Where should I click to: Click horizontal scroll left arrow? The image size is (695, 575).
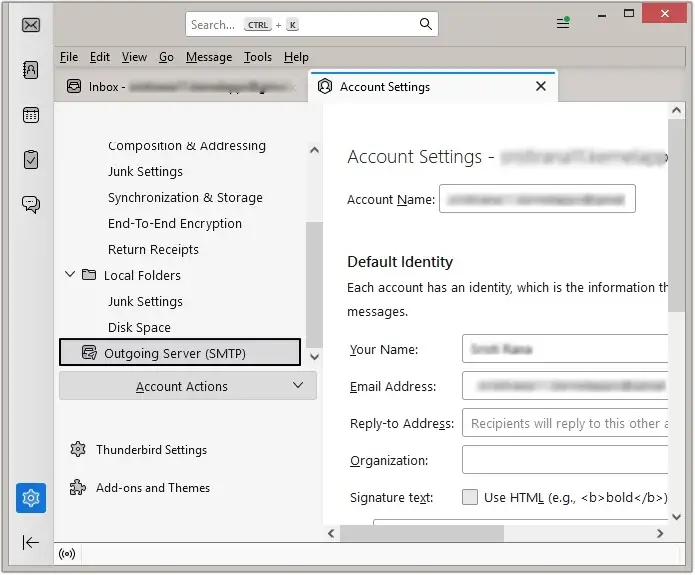(x=331, y=533)
